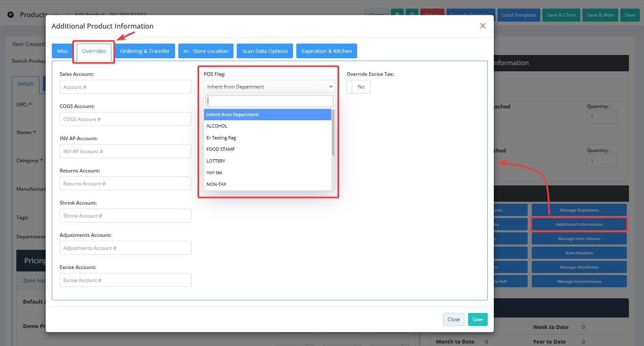Click the Load Template button

click(x=518, y=15)
